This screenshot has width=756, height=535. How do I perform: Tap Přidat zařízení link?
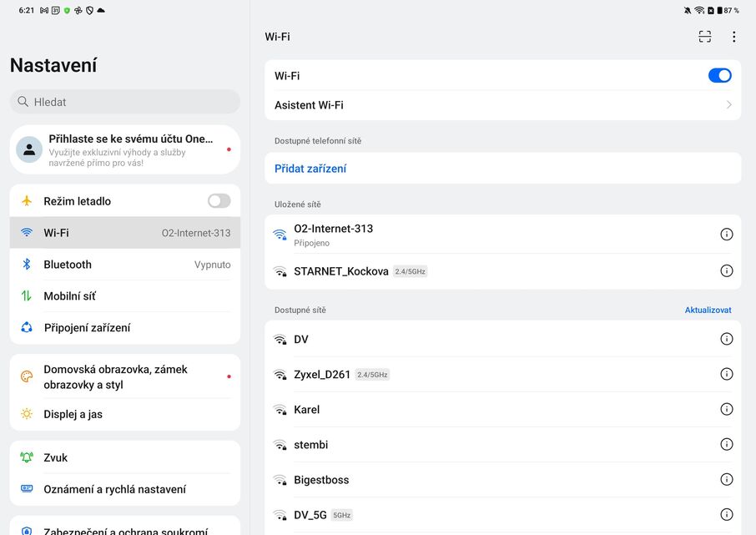310,169
